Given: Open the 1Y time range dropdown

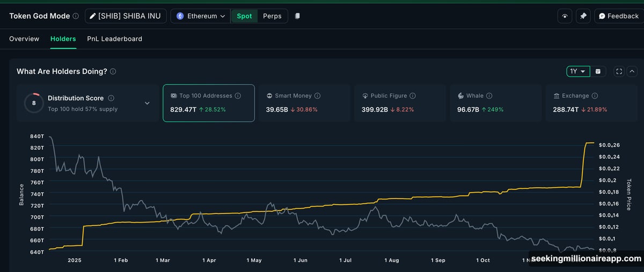Looking at the screenshot, I should (578, 71).
